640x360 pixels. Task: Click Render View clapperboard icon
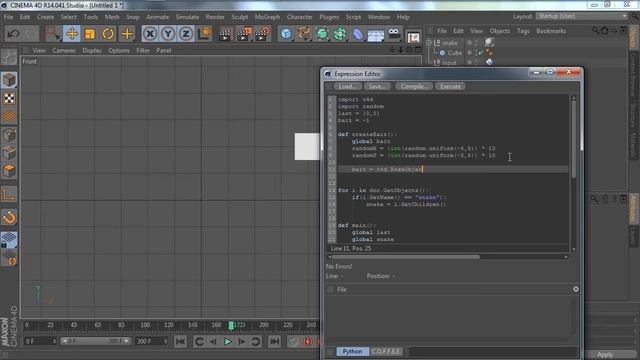coord(224,34)
